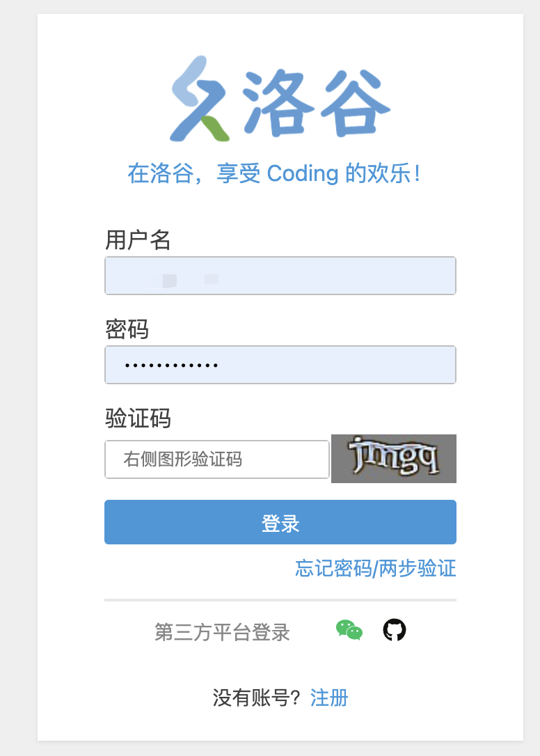540x756 pixels.
Task: Click the tagline 在洛谷，享受 Coding 的欢乐
Action: [274, 173]
